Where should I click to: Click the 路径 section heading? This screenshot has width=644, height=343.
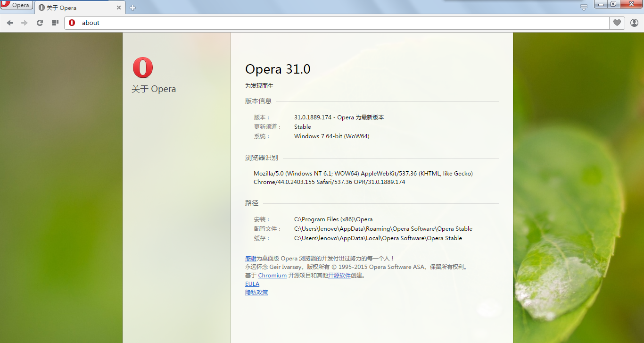click(x=252, y=203)
